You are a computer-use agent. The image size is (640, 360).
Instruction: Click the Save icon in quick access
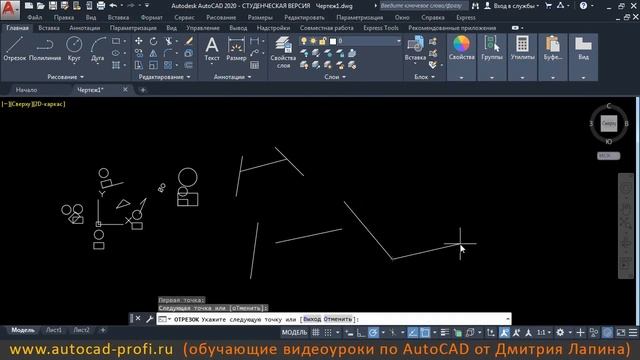53,6
